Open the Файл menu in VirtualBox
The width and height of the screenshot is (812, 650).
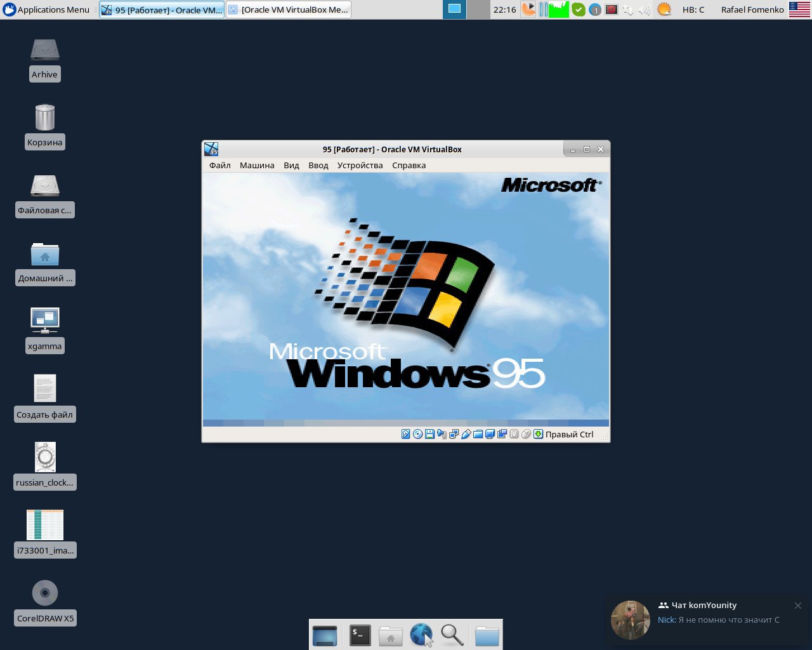pos(220,165)
